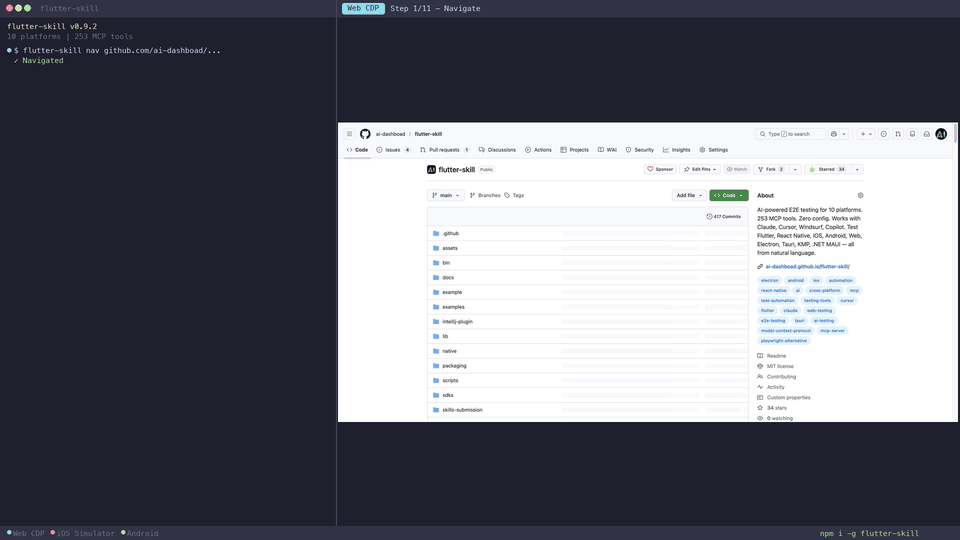Image resolution: width=960 pixels, height=540 pixels.
Task: Expand the create-new plus dropdown
Action: point(866,134)
